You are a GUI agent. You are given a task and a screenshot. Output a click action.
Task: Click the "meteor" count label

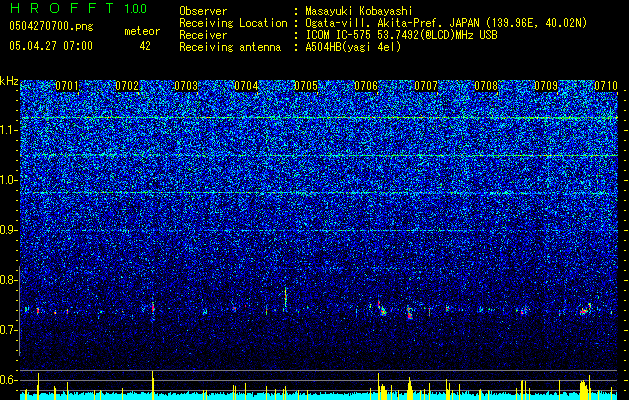(142, 31)
